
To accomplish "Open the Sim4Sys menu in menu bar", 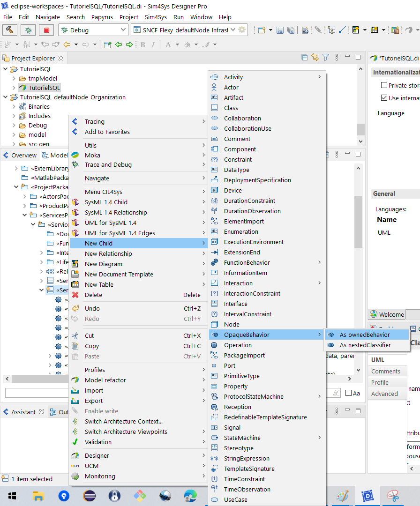I will [x=156, y=17].
